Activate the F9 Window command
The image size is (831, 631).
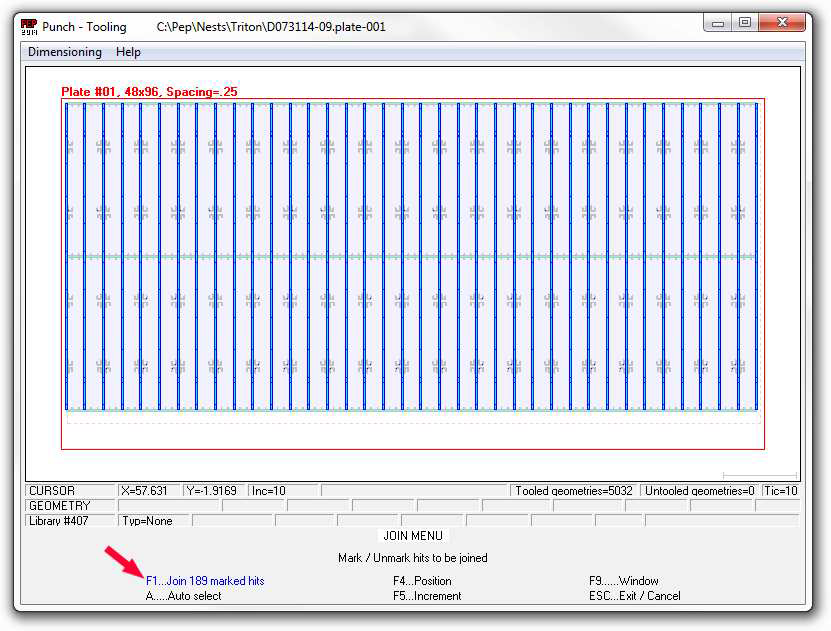pyautogui.click(x=623, y=581)
